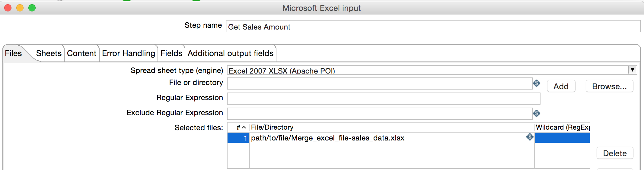Open Spread sheet type engine dropdown
This screenshot has width=644, height=170.
(632, 70)
